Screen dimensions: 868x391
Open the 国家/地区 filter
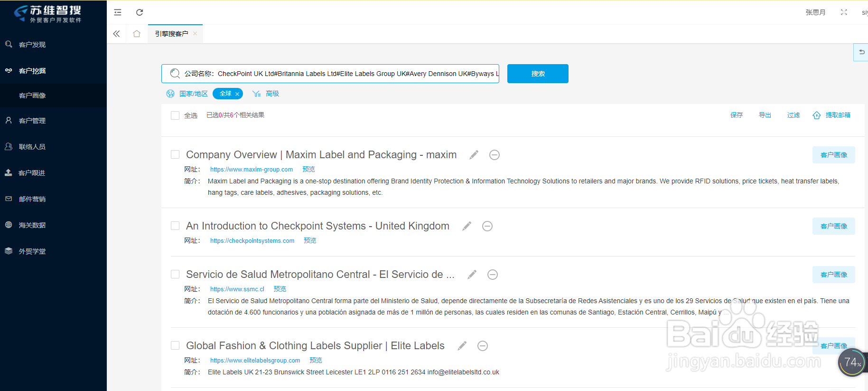(187, 94)
